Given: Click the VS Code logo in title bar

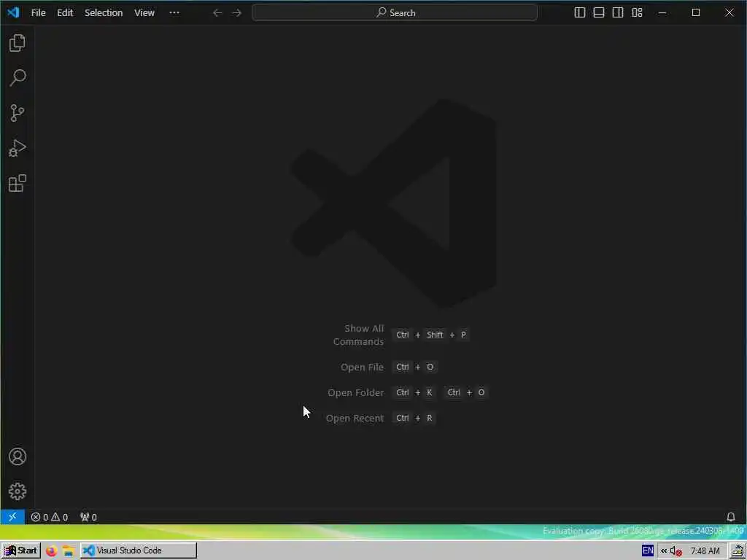Looking at the screenshot, I should (x=13, y=12).
